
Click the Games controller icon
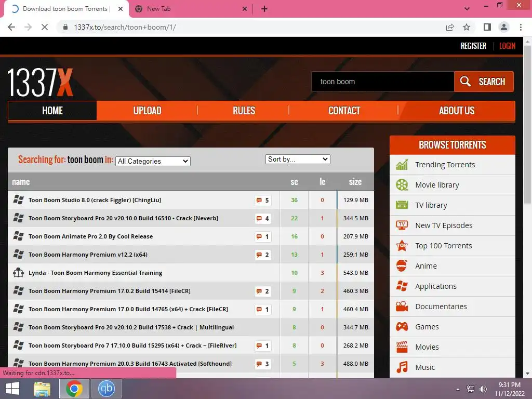pyautogui.click(x=402, y=327)
